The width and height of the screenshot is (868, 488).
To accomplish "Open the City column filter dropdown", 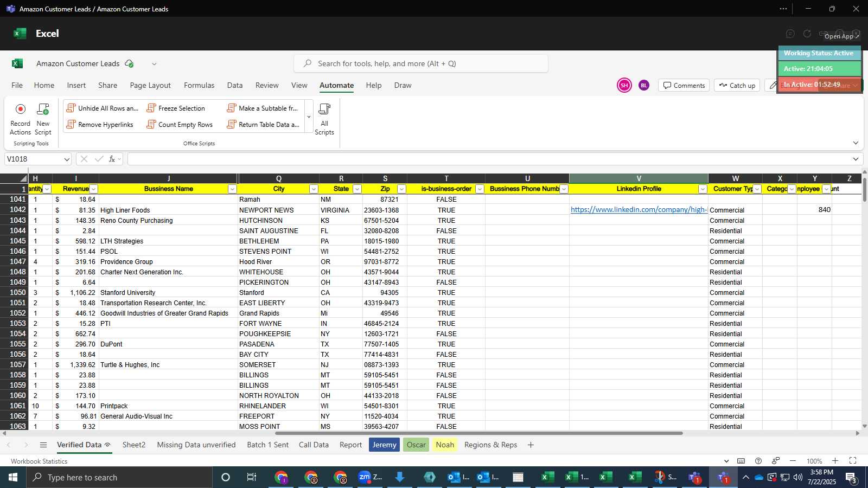I will pos(314,189).
